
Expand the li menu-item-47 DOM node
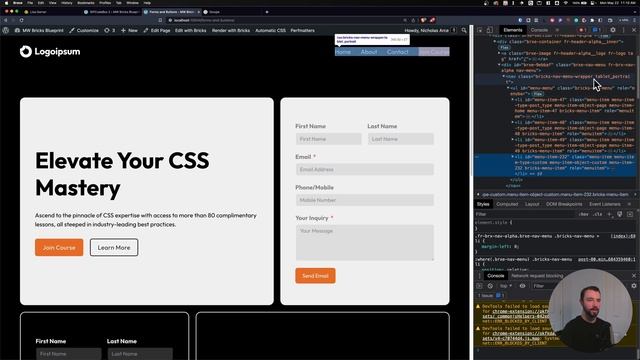click(x=513, y=100)
